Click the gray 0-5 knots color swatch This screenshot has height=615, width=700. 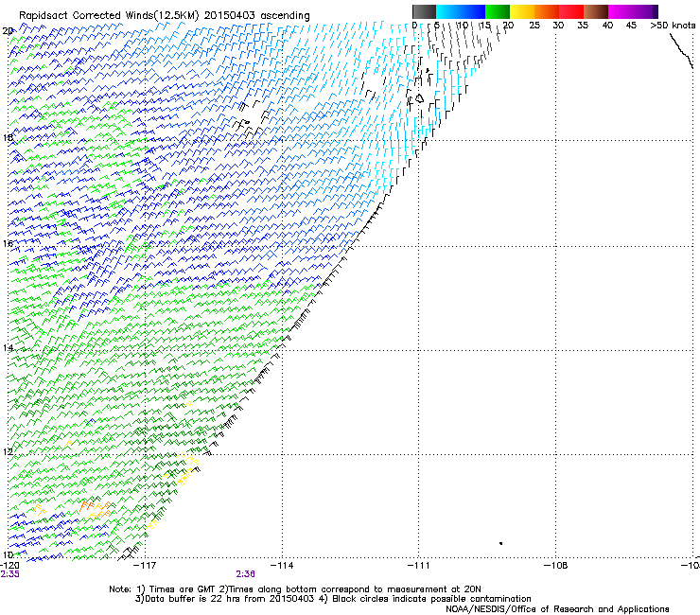click(x=424, y=11)
